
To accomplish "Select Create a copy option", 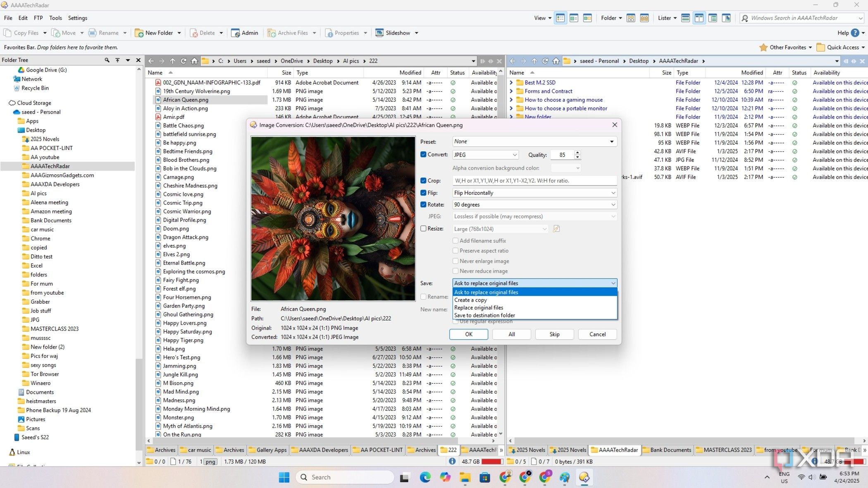I will click(x=535, y=300).
